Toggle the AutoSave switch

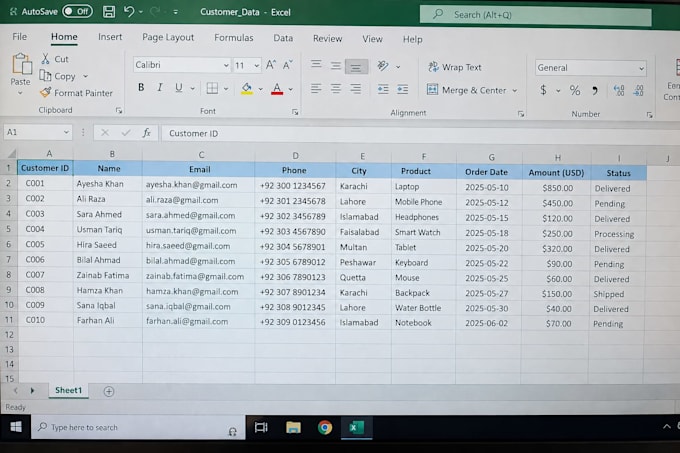pyautogui.click(x=77, y=11)
